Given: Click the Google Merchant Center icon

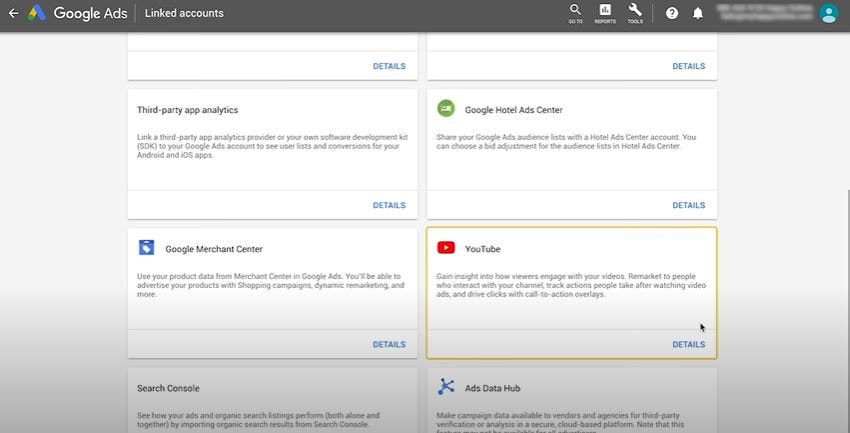Looking at the screenshot, I should 146,248.
